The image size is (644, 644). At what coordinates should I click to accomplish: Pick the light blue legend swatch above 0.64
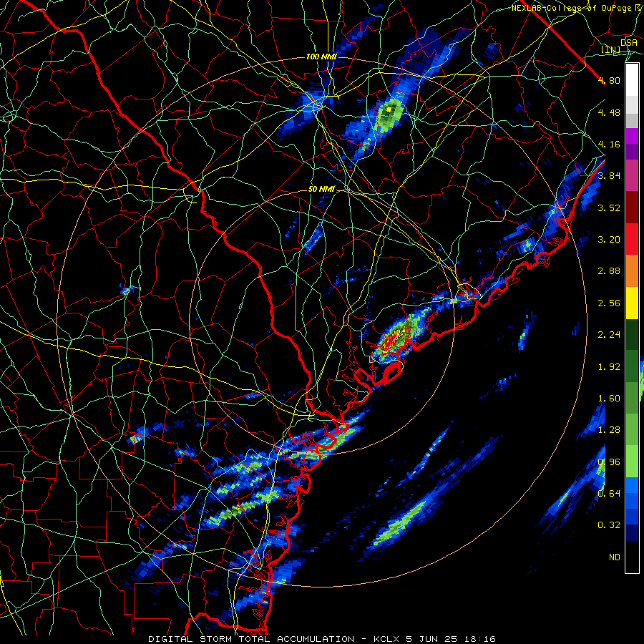(632, 485)
